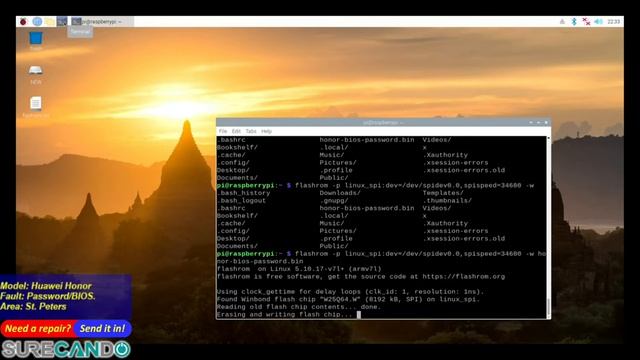Click the network disconnected tray icon
Image resolution: width=640 pixels, height=360 pixels.
click(x=586, y=22)
